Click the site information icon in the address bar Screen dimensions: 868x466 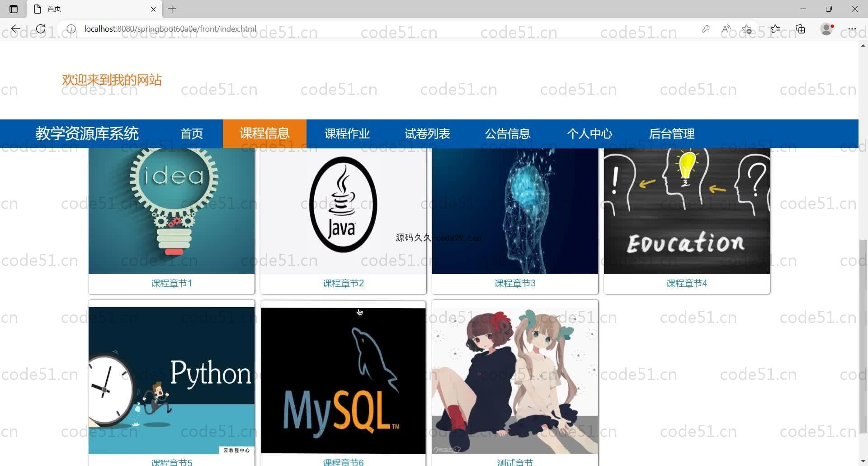[71, 29]
